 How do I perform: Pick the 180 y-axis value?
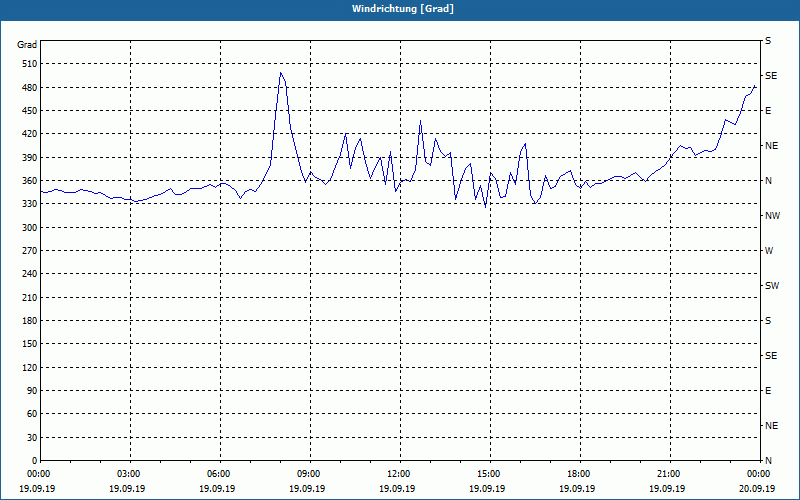[30, 321]
